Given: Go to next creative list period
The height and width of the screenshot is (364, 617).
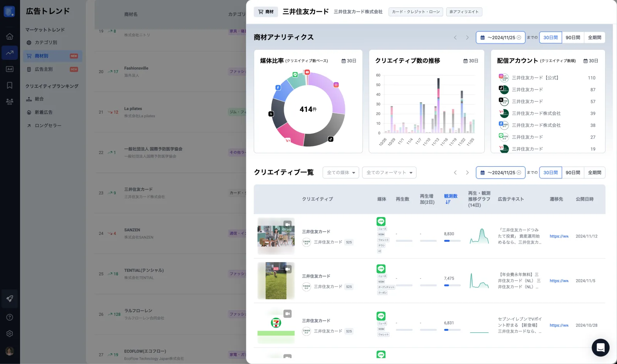Looking at the screenshot, I should (x=467, y=172).
